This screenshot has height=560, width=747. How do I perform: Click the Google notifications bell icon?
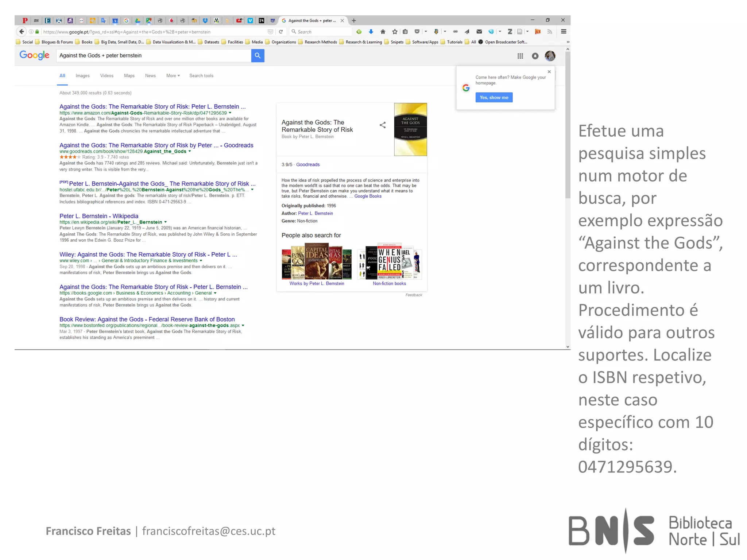coord(535,56)
